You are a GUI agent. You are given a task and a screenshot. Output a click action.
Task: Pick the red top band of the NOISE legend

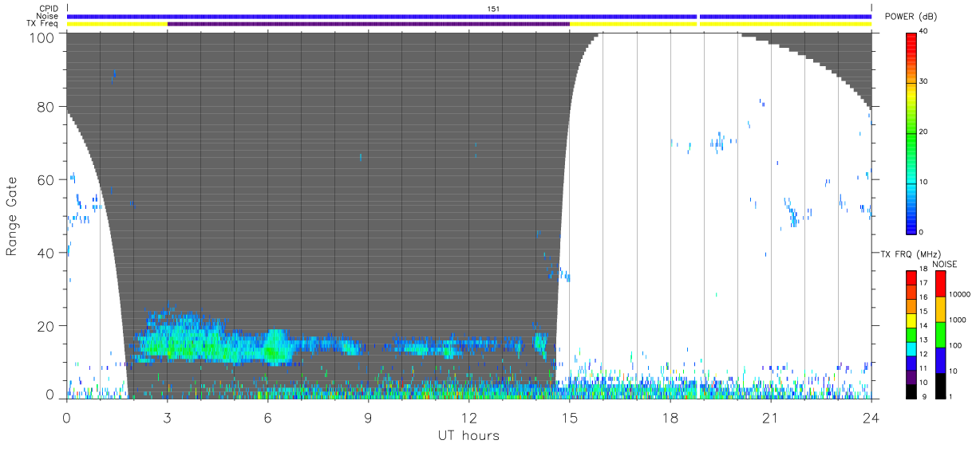coord(939,284)
